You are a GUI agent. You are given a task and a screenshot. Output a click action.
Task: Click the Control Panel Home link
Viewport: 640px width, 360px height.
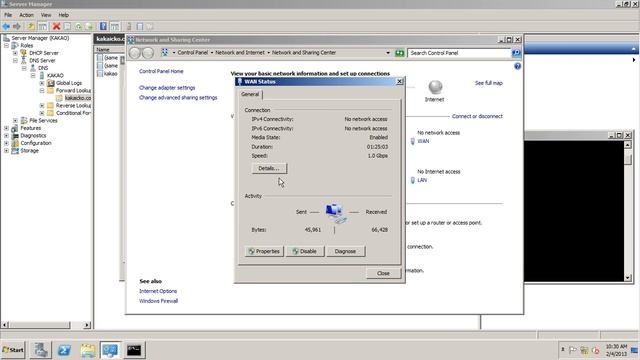[161, 71]
